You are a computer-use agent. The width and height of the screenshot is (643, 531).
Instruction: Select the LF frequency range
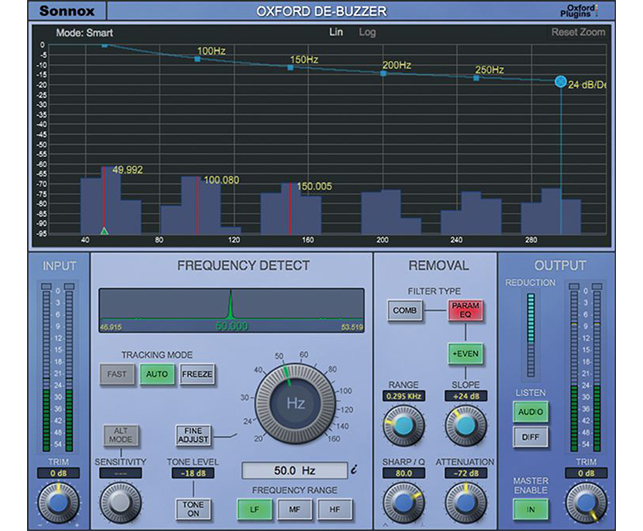point(255,509)
